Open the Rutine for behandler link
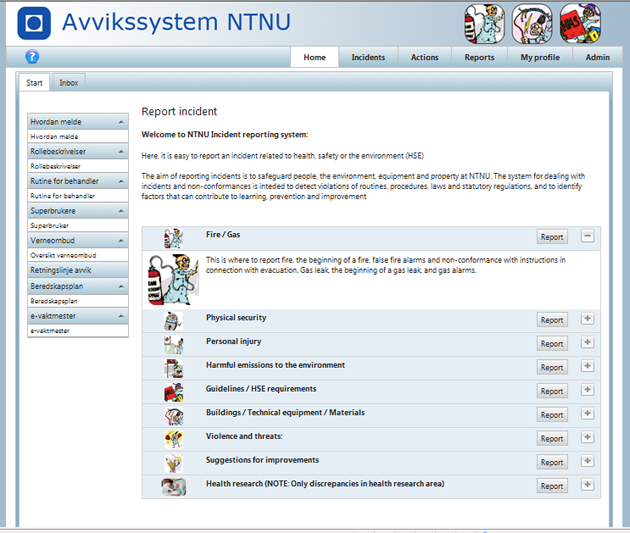The image size is (630, 533). [78, 196]
